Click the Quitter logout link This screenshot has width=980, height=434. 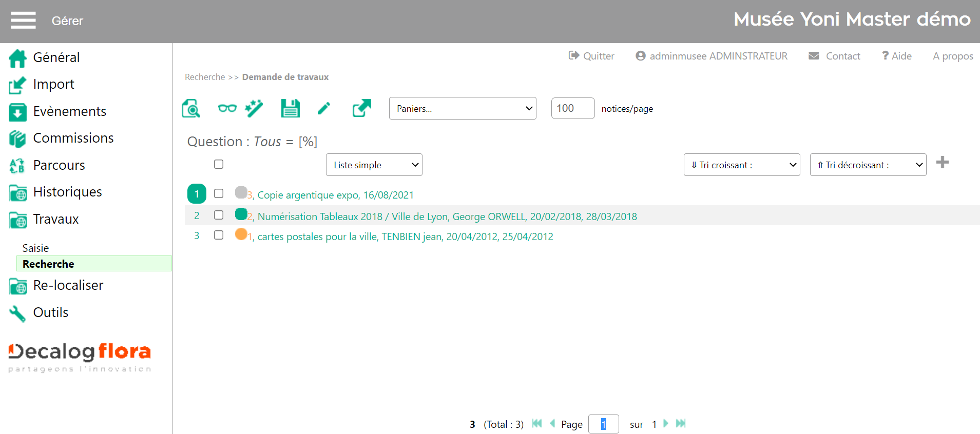pyautogui.click(x=591, y=56)
